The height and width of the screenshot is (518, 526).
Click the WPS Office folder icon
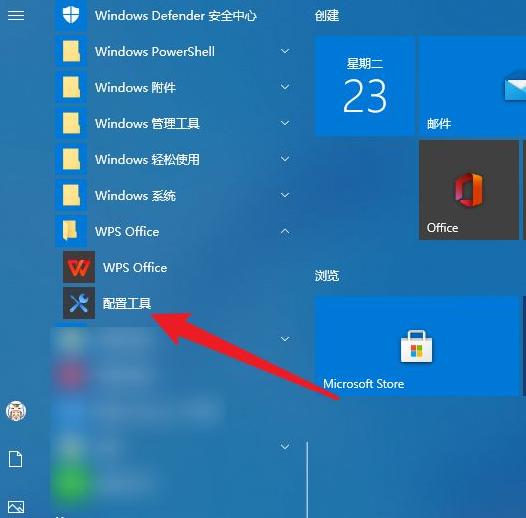[x=71, y=231]
